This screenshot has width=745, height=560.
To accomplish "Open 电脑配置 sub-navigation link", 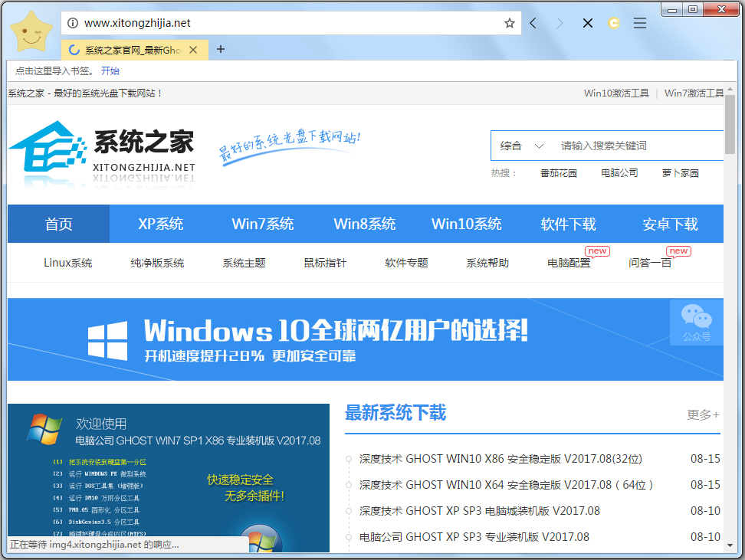I will 569,263.
